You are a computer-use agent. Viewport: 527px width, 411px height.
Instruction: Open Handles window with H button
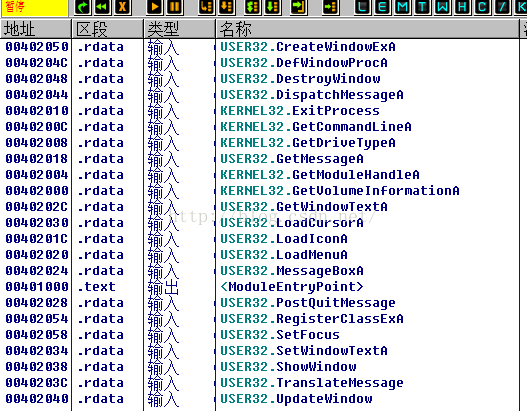tap(462, 7)
